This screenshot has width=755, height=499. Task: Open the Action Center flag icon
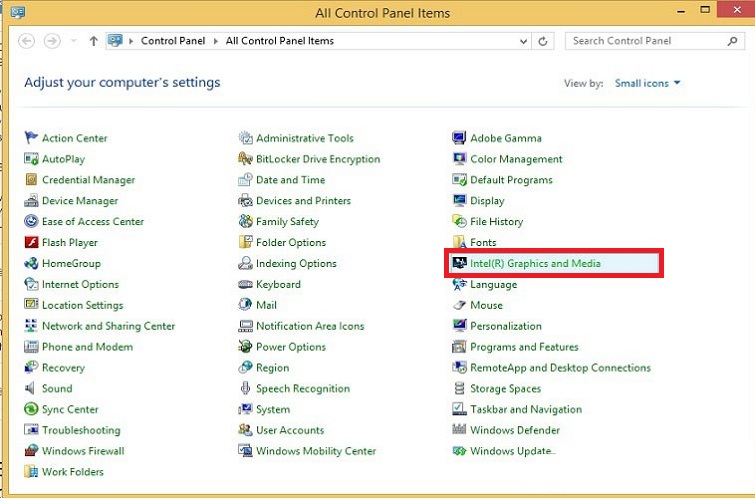click(31, 138)
